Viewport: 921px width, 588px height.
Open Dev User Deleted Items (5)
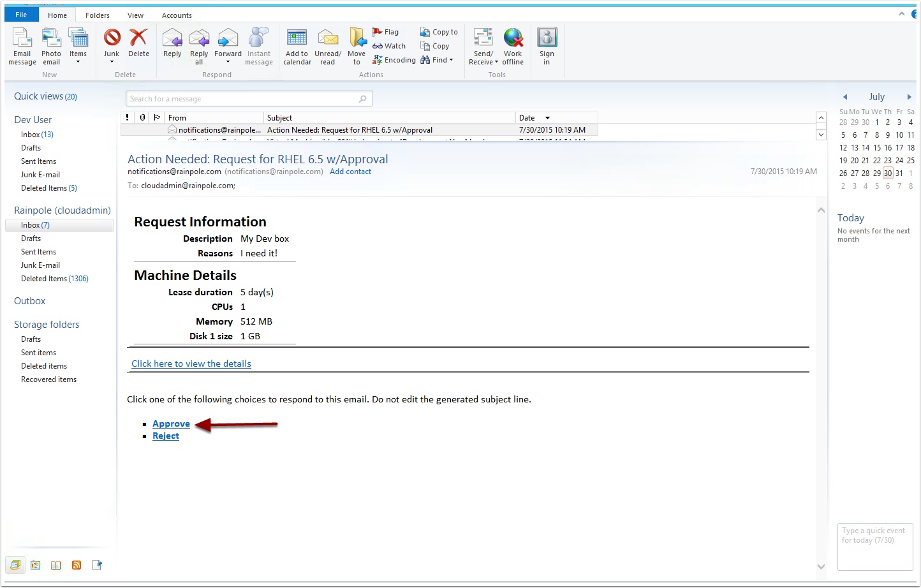tap(49, 188)
